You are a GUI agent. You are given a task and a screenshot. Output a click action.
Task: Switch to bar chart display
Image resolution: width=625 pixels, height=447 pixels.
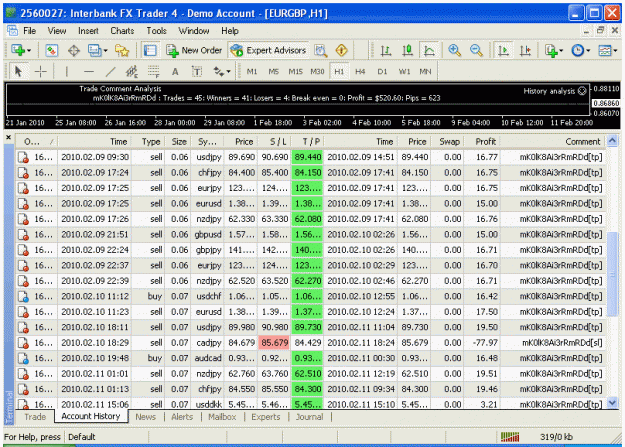(385, 50)
